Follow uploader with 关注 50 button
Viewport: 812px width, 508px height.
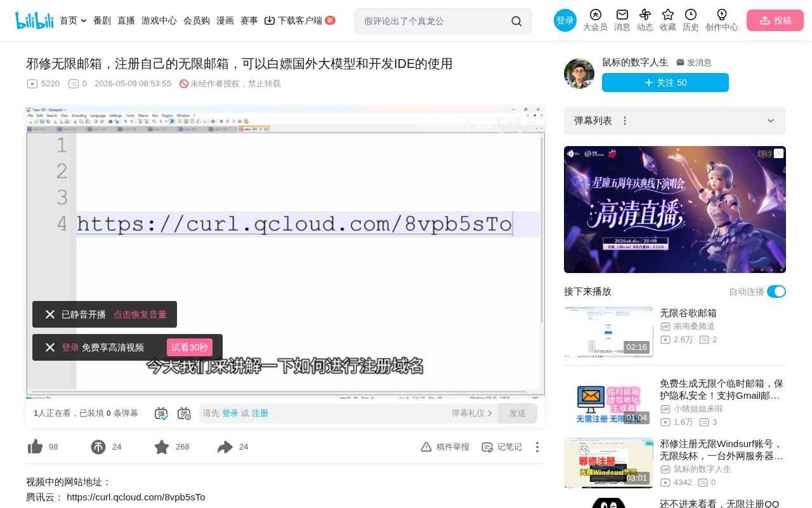coord(665,83)
